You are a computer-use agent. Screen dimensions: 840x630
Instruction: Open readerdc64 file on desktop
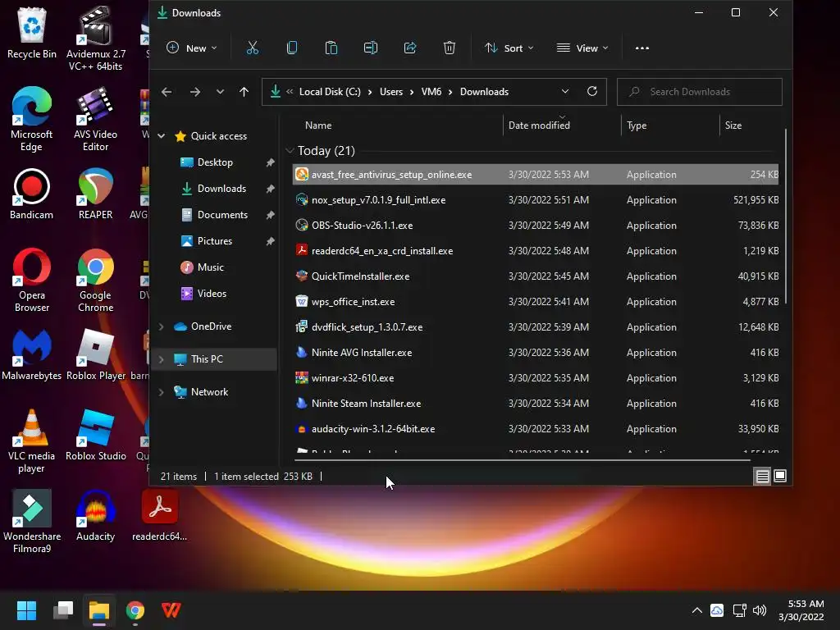(160, 515)
